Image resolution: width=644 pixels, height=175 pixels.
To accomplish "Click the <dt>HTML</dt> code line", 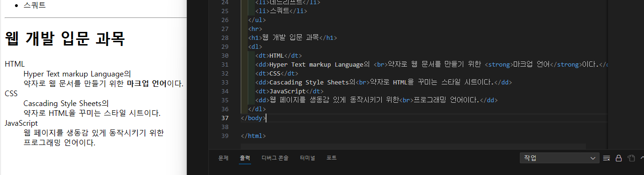I will tap(279, 55).
